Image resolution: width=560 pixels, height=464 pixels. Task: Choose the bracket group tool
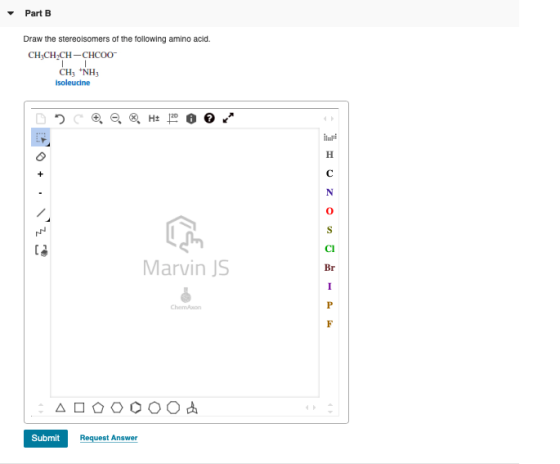pyautogui.click(x=41, y=250)
